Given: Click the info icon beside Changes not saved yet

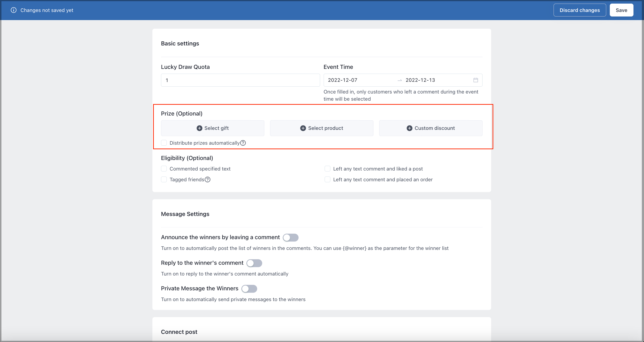Looking at the screenshot, I should point(13,10).
